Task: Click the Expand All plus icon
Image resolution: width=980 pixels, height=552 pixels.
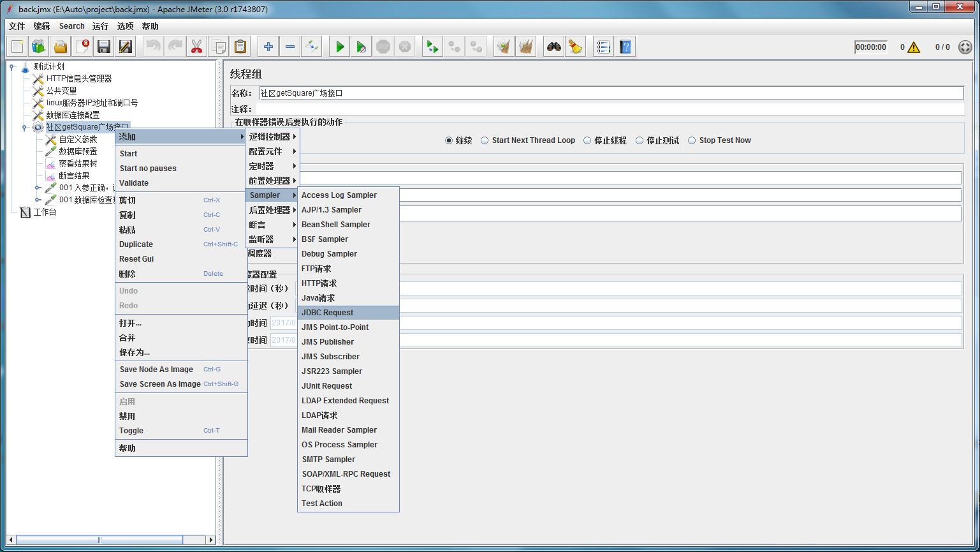Action: coord(268,47)
